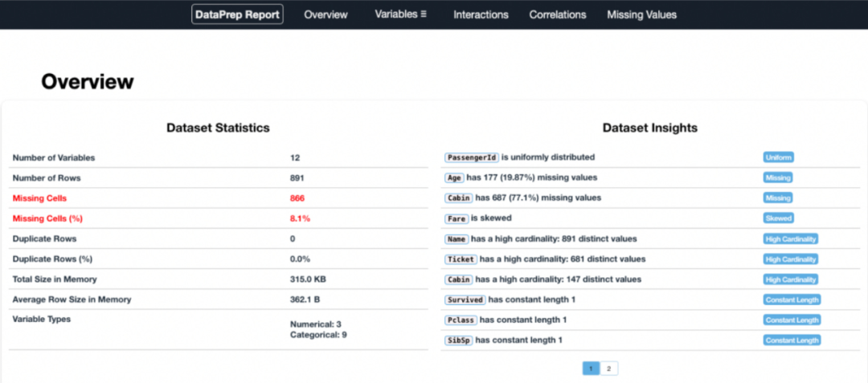Screen dimensions: 868x383
Task: Click the Survived variable tag
Action: coord(465,300)
